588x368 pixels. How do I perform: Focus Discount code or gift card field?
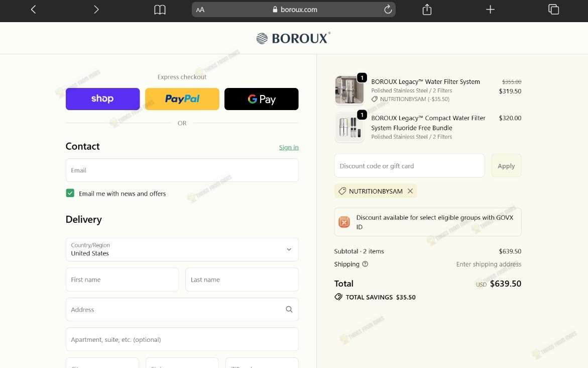(410, 165)
